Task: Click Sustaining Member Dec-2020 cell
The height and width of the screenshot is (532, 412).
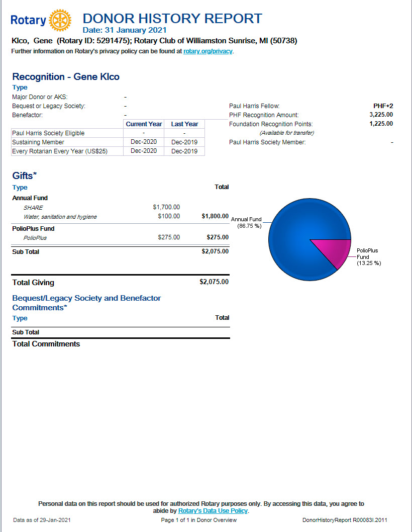Action: (144, 142)
